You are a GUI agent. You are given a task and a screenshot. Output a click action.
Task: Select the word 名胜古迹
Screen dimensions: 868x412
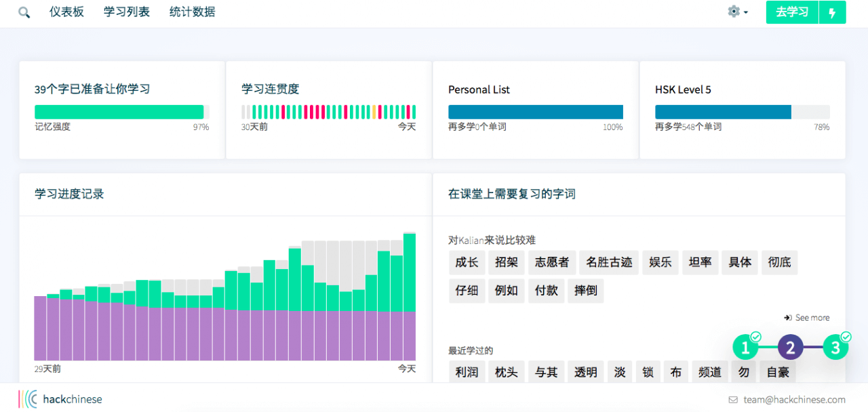click(609, 262)
